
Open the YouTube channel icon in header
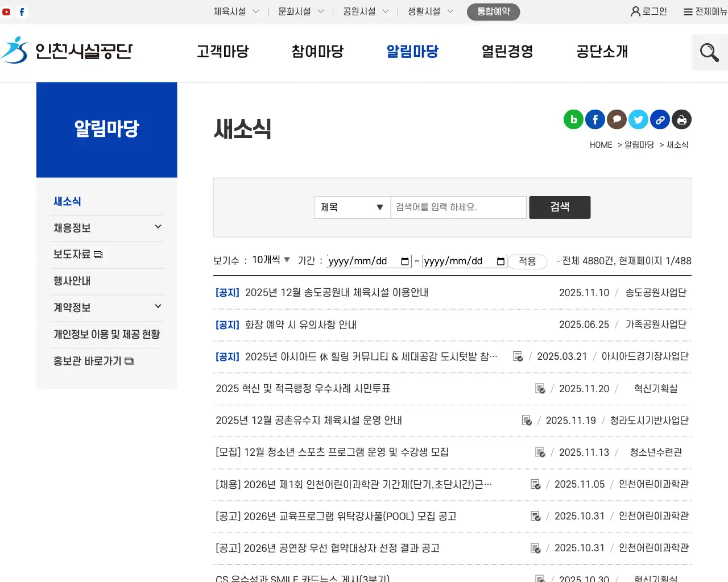coord(6,11)
